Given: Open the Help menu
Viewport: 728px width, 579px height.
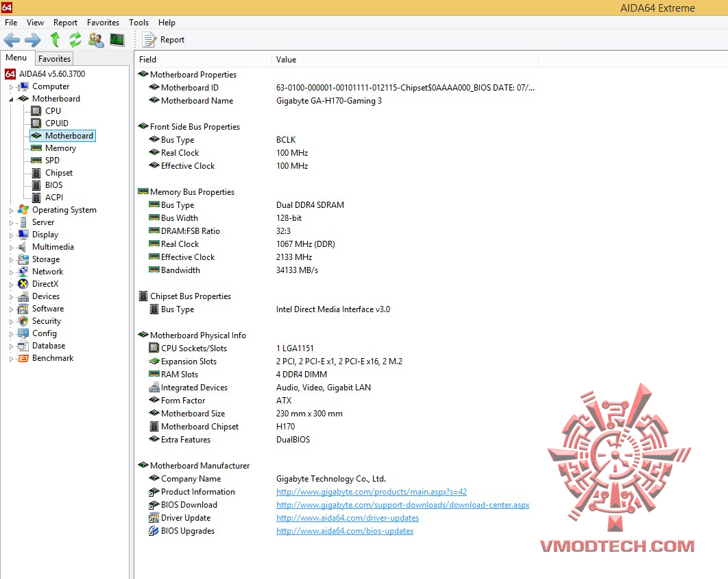Looking at the screenshot, I should pyautogui.click(x=167, y=23).
